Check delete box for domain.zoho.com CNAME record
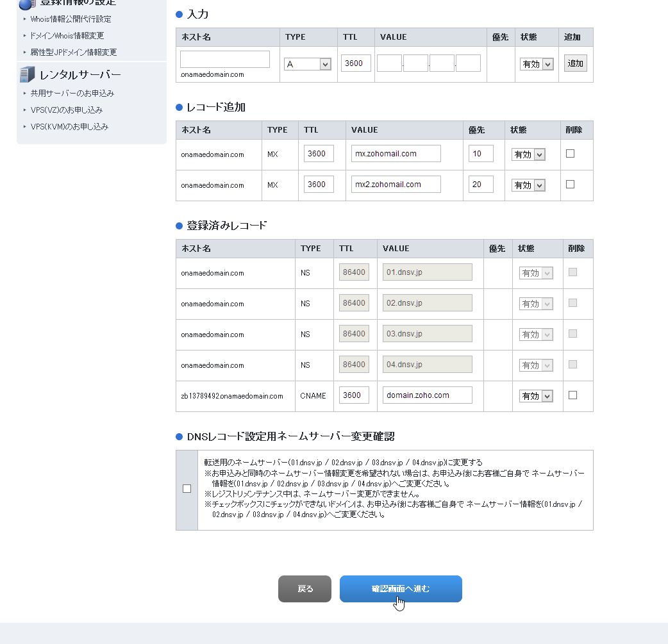Viewport: 668px width, 644px height. pyautogui.click(x=572, y=395)
